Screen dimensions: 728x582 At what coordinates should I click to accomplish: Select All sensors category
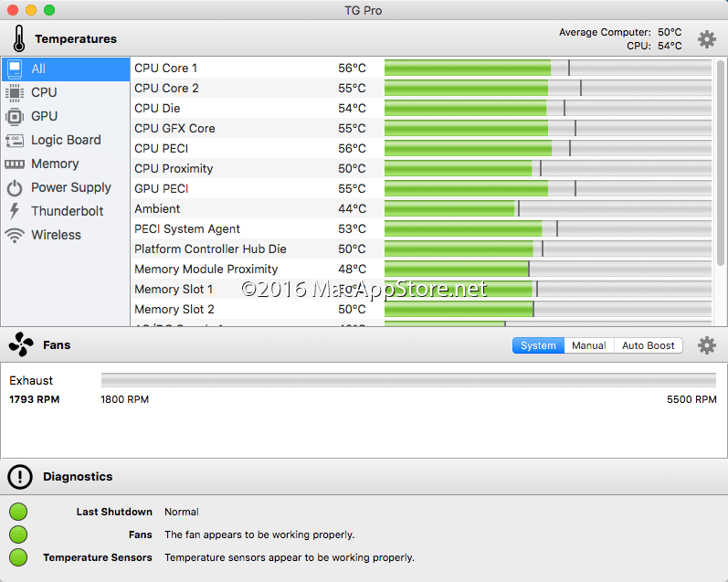coord(66,69)
